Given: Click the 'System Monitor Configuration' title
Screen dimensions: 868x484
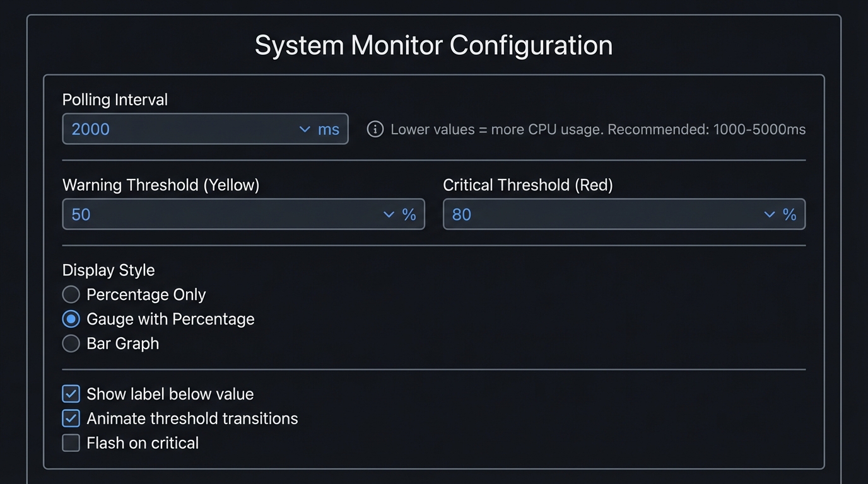Looking at the screenshot, I should tap(433, 45).
